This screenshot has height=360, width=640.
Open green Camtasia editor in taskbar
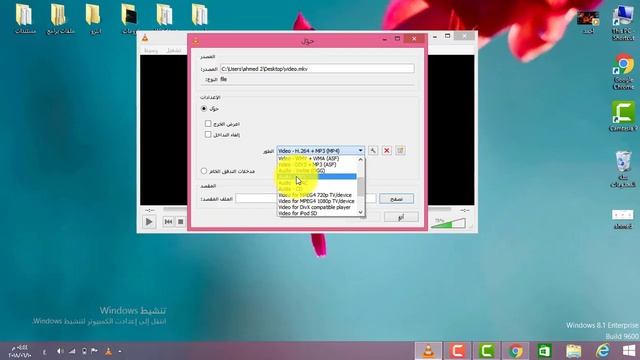click(486, 351)
